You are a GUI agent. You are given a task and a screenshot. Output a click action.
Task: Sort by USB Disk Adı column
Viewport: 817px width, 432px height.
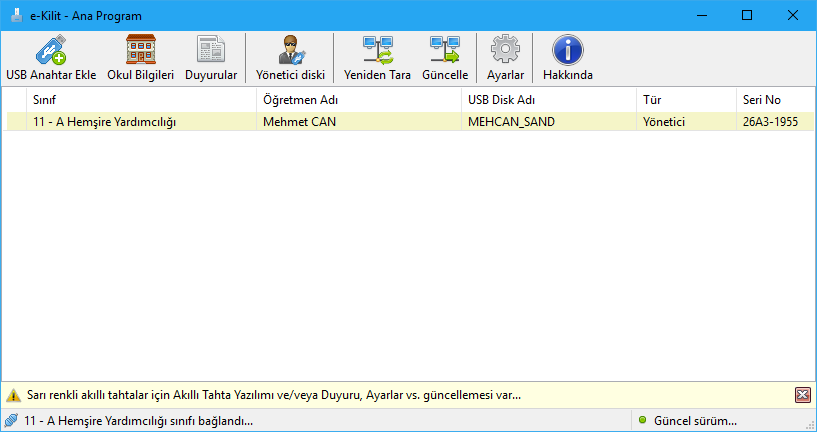[x=549, y=100]
